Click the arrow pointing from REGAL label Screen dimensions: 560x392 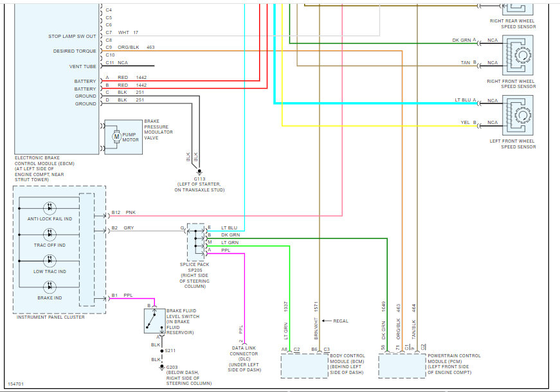coord(327,321)
